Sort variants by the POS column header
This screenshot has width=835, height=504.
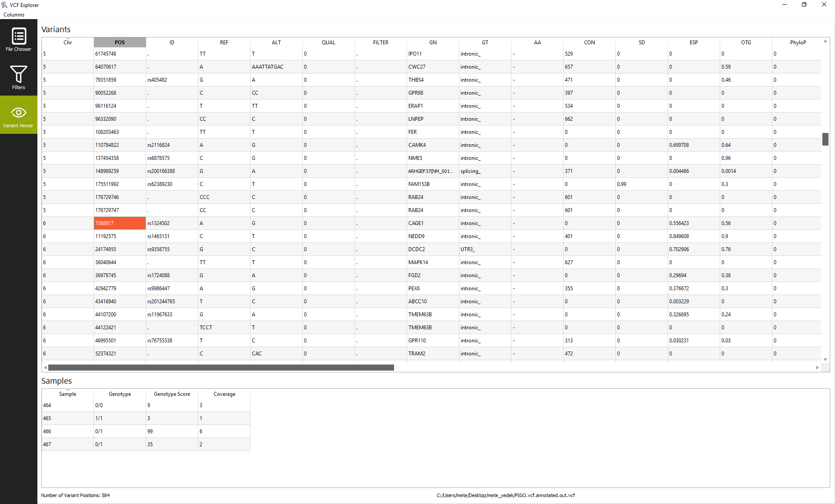pos(120,42)
